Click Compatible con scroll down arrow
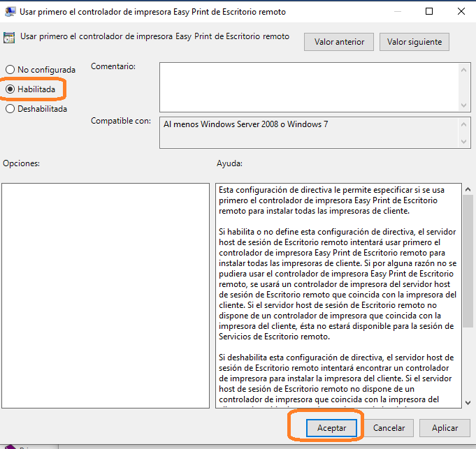This screenshot has width=476, height=449. (463, 141)
